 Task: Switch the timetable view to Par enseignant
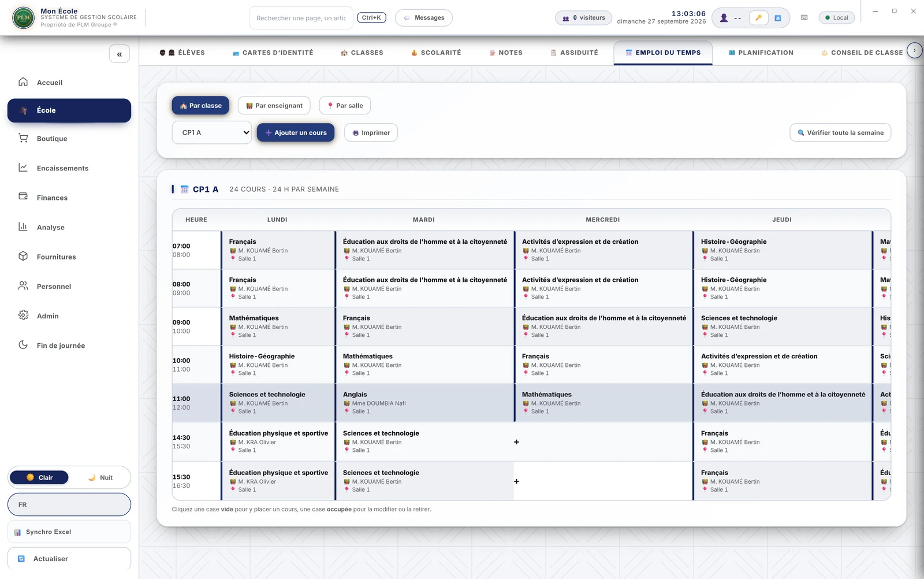click(274, 106)
